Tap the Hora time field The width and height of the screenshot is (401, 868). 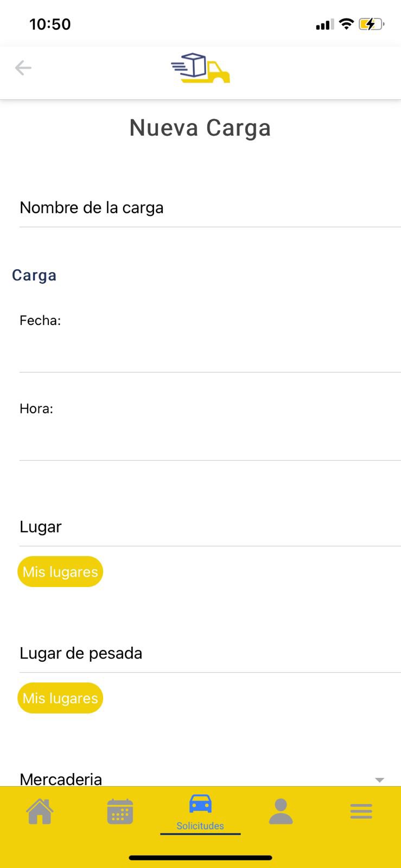tap(209, 438)
